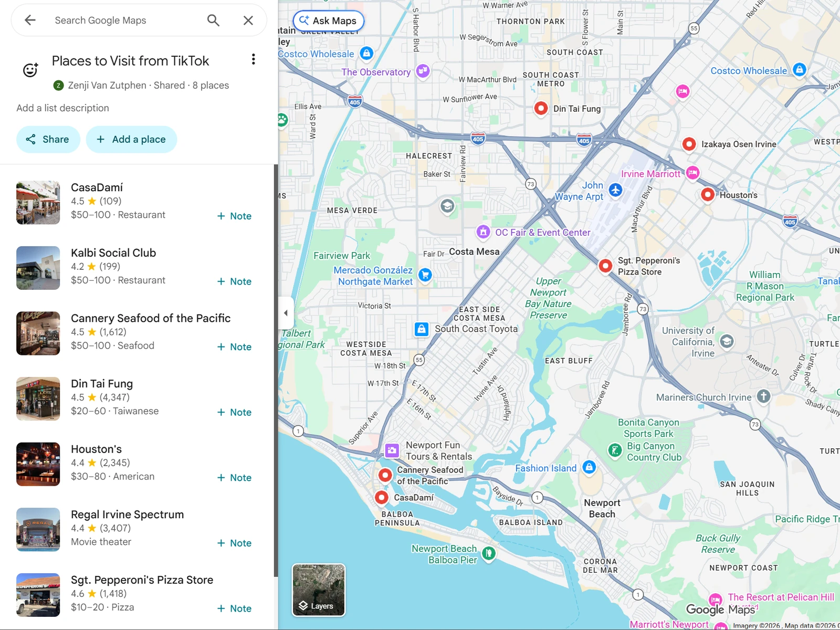
Task: Add a note to Regal Irvine Spectrum
Action: click(x=235, y=543)
